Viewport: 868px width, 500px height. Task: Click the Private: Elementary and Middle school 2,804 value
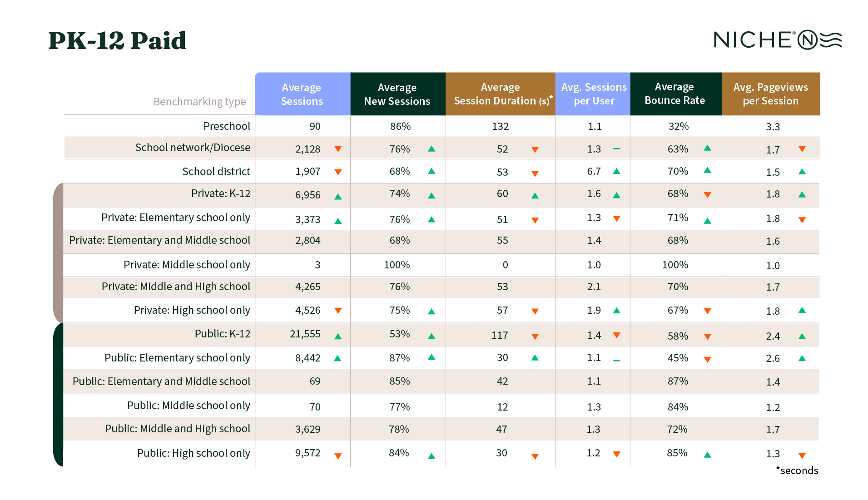[308, 241]
